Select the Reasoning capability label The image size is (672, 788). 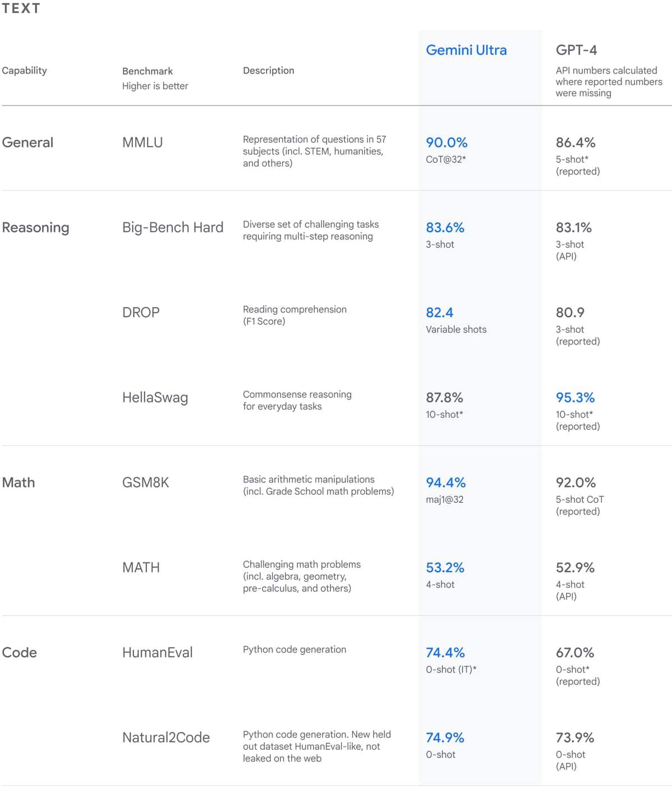pos(36,228)
